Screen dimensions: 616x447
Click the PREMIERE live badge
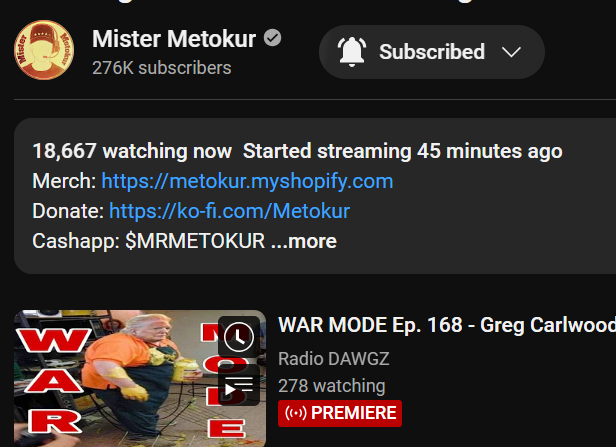[x=340, y=413]
